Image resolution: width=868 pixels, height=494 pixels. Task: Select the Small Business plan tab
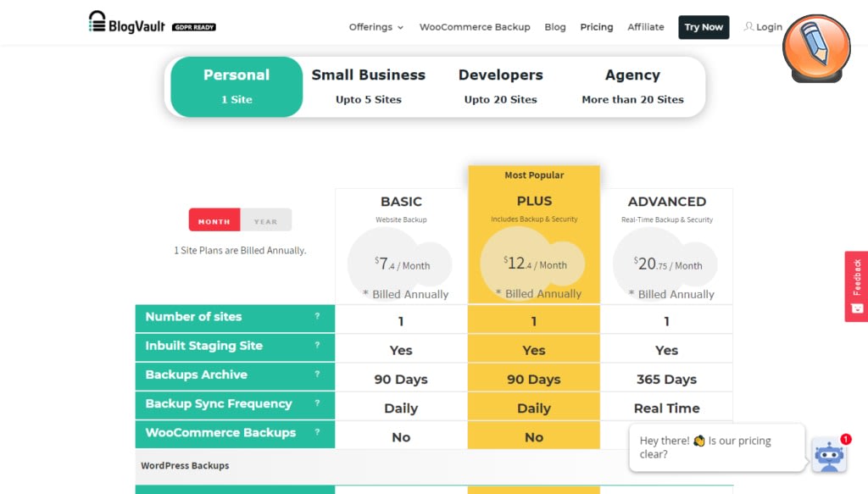point(369,86)
